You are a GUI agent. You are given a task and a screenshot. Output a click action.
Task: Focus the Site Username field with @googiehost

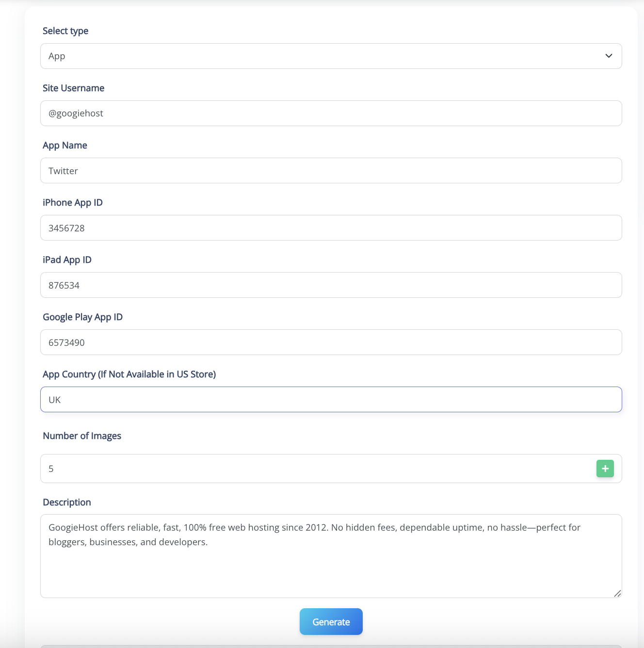(331, 113)
